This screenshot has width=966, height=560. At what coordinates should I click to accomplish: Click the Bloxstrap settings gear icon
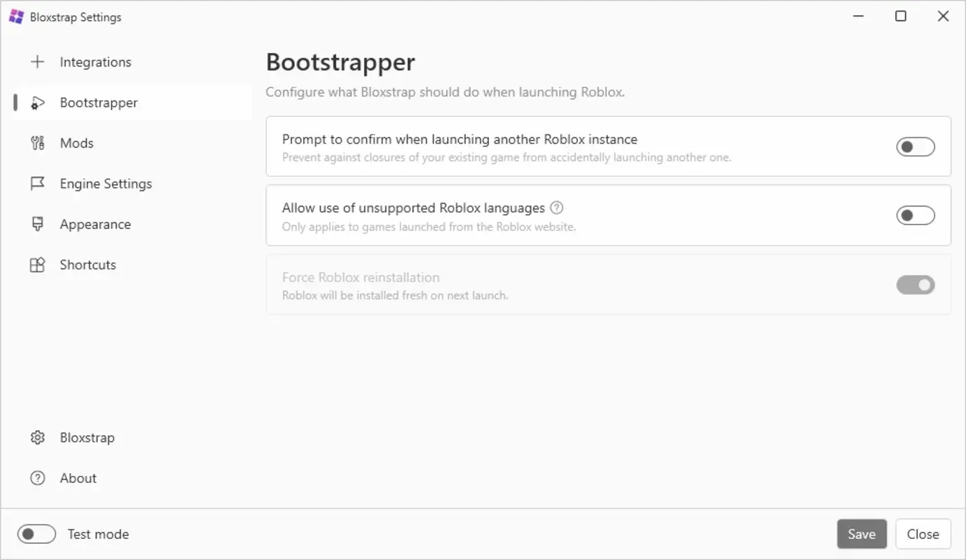39,437
